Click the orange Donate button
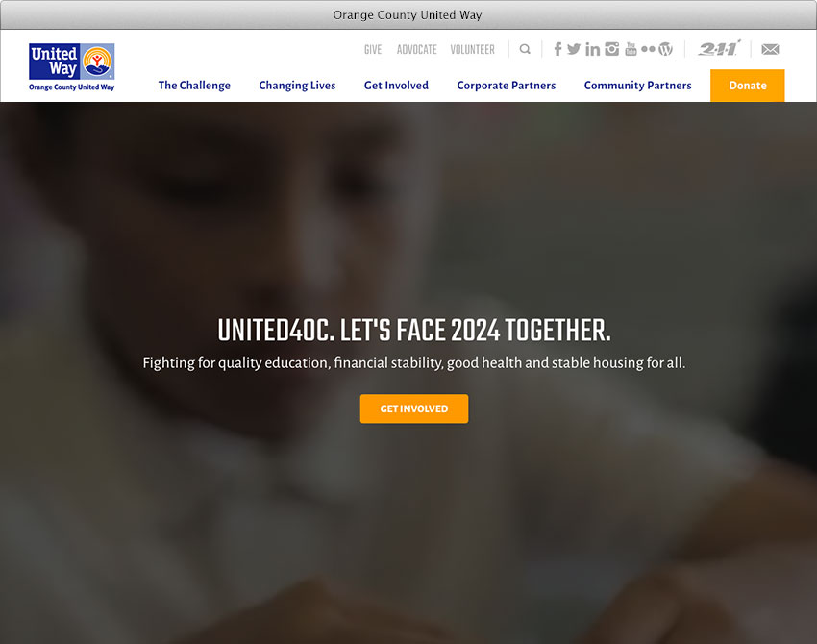This screenshot has height=644, width=817. coord(748,86)
